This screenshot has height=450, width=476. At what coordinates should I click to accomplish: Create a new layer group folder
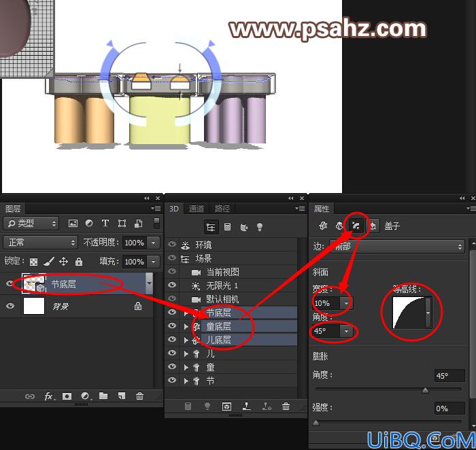(103, 396)
